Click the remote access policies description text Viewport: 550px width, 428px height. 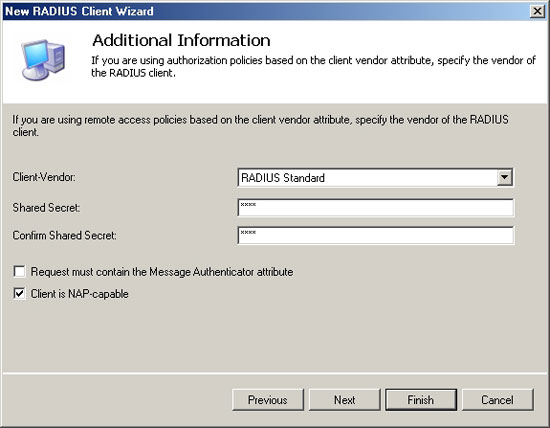click(x=260, y=126)
